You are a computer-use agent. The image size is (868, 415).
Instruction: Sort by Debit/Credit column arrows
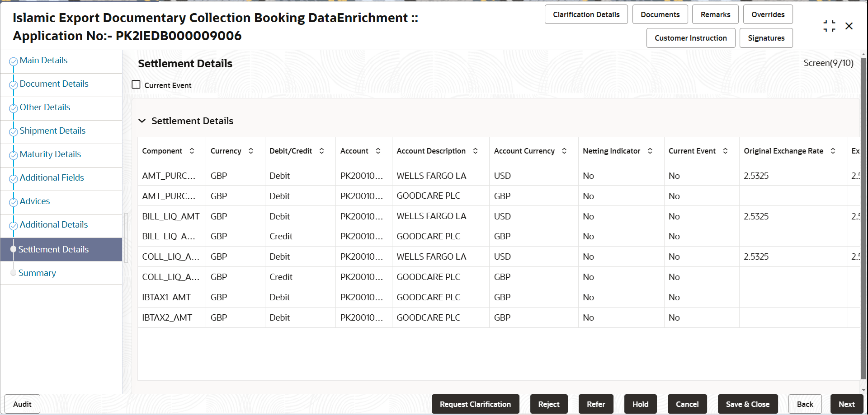[x=321, y=151]
